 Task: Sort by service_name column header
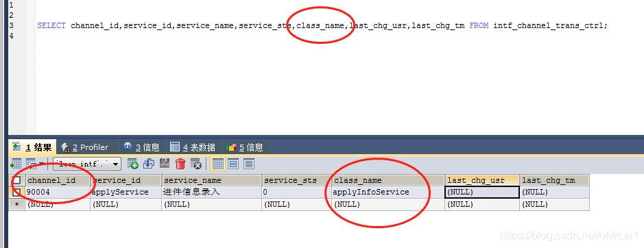[x=211, y=180]
